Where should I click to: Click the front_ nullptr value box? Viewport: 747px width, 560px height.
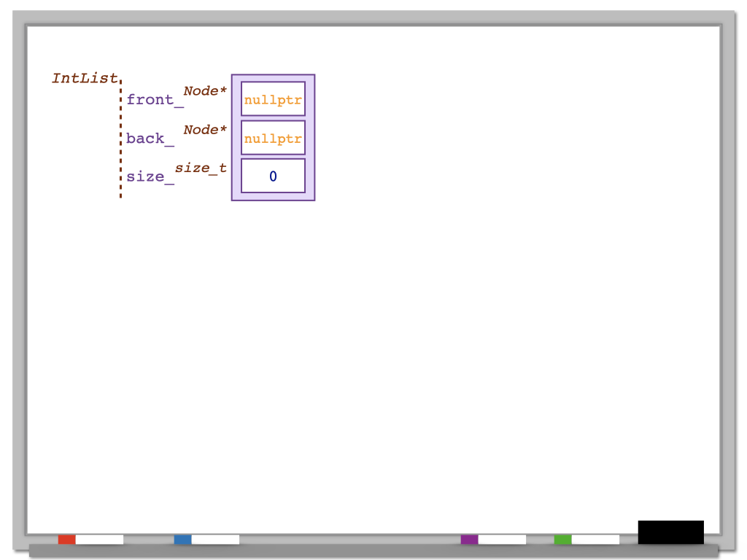pos(273,99)
